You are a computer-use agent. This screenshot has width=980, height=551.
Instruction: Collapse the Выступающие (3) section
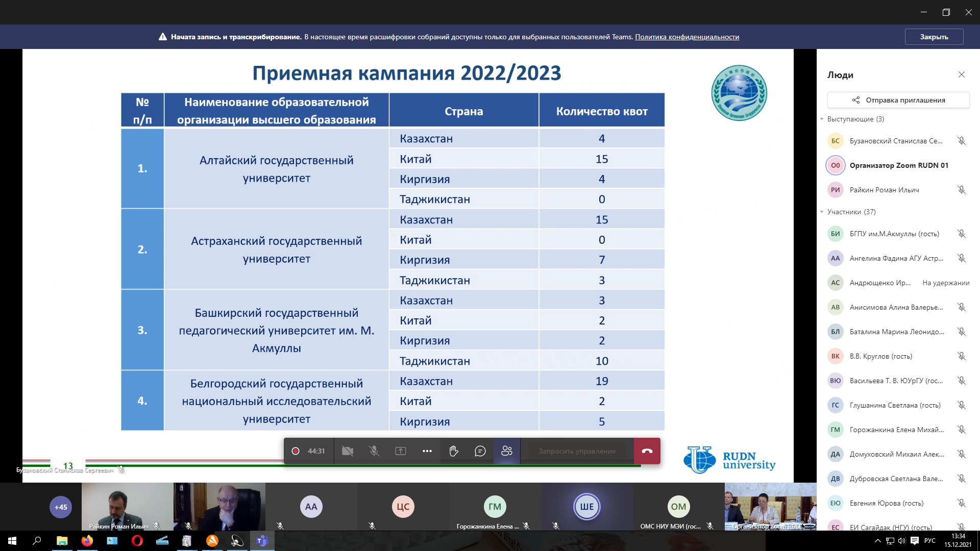[822, 119]
